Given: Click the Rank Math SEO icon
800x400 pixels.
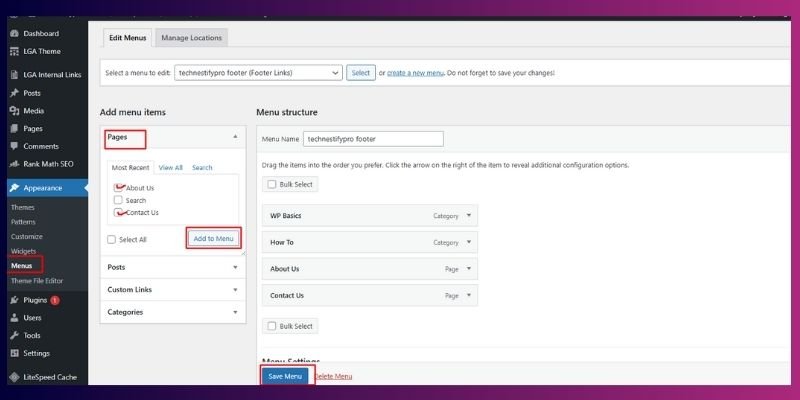Looking at the screenshot, I should pos(14,164).
